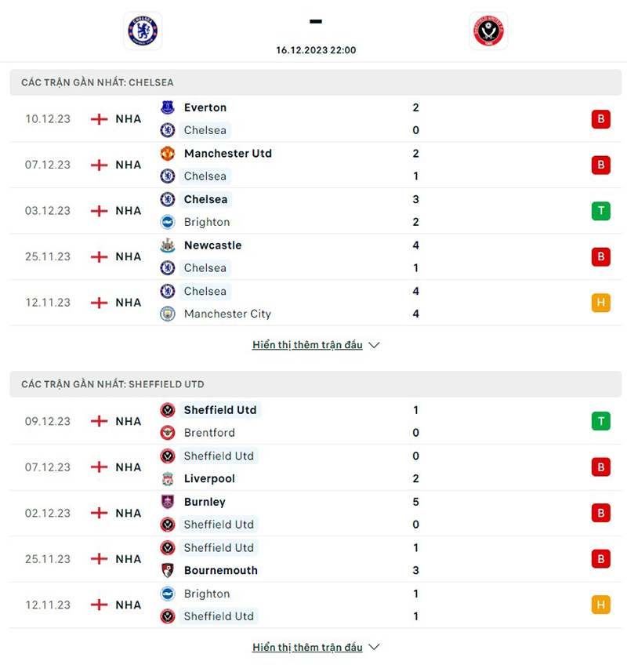The height and width of the screenshot is (672, 627).
Task: Select the Everton club badge
Action: (x=169, y=107)
